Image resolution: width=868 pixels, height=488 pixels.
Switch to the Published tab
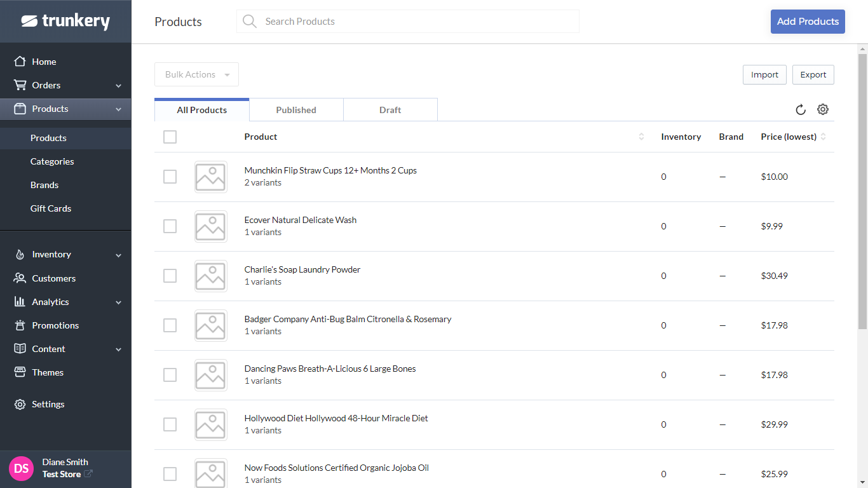(x=296, y=109)
